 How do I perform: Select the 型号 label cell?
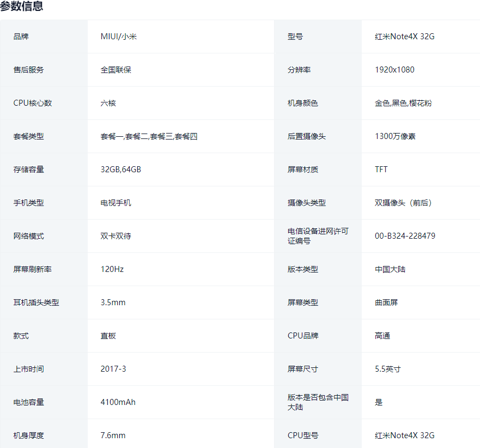[x=295, y=37]
